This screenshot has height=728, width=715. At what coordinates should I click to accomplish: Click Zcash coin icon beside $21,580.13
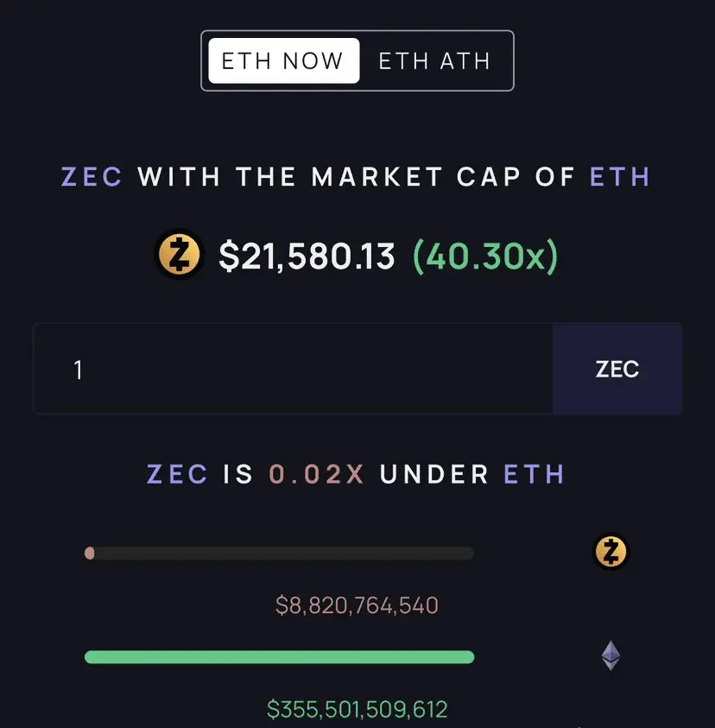click(x=178, y=256)
